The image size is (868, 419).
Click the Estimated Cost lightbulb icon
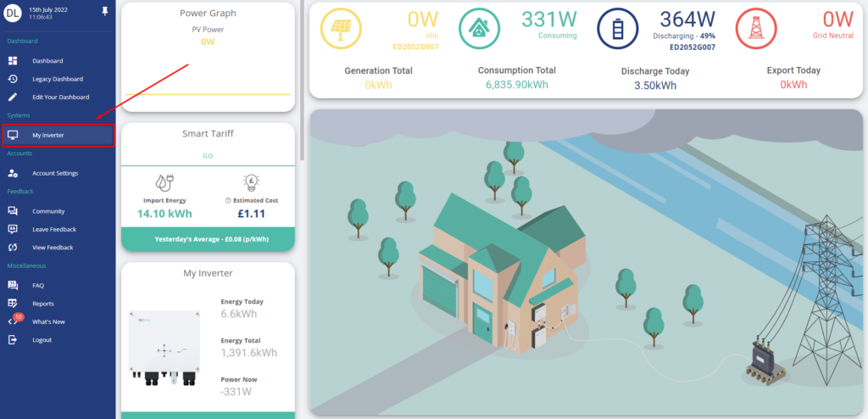coord(251,183)
